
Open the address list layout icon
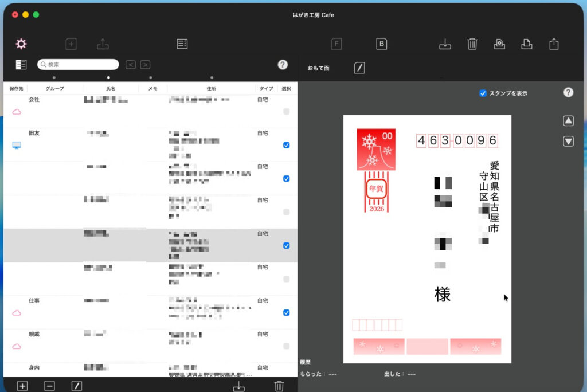pyautogui.click(x=182, y=44)
